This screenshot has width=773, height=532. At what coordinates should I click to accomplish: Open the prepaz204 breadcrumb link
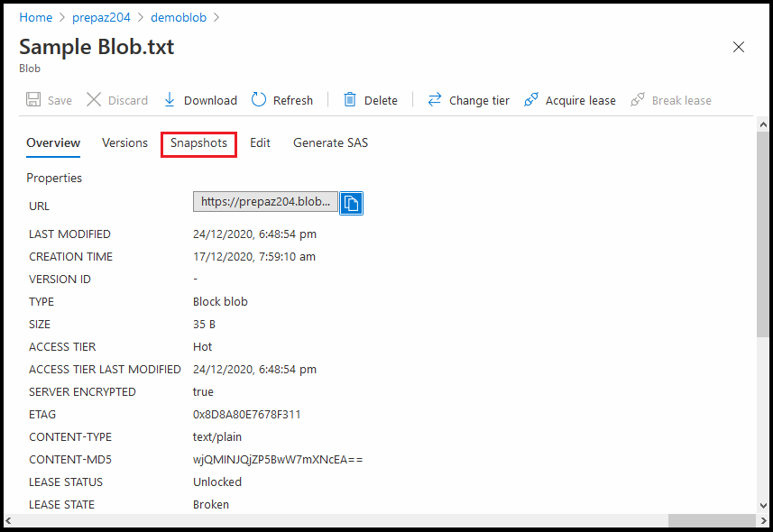(101, 16)
